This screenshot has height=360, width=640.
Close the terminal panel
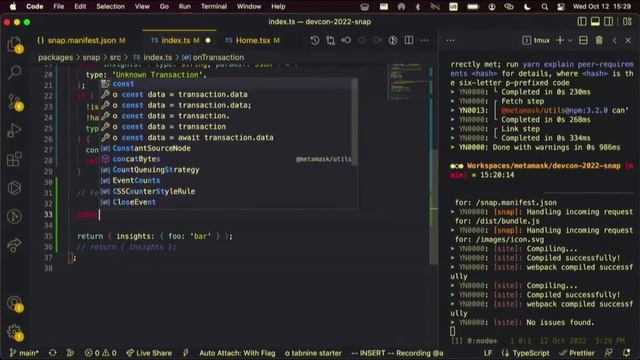point(628,40)
